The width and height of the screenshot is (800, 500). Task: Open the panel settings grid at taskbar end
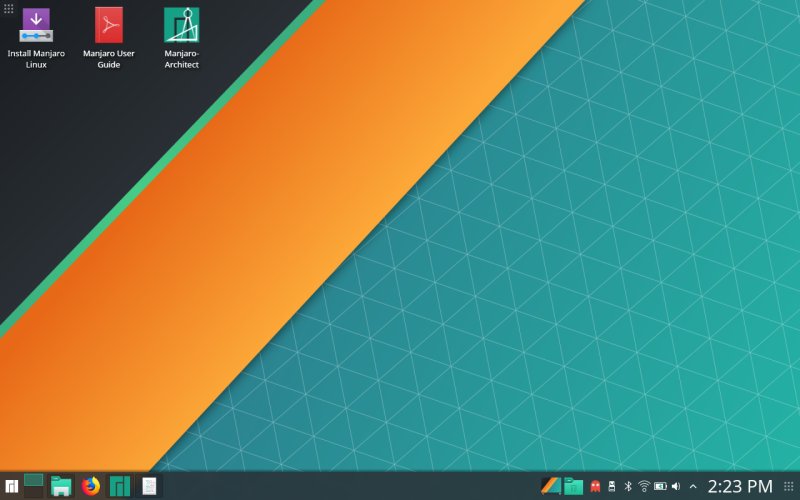789,486
